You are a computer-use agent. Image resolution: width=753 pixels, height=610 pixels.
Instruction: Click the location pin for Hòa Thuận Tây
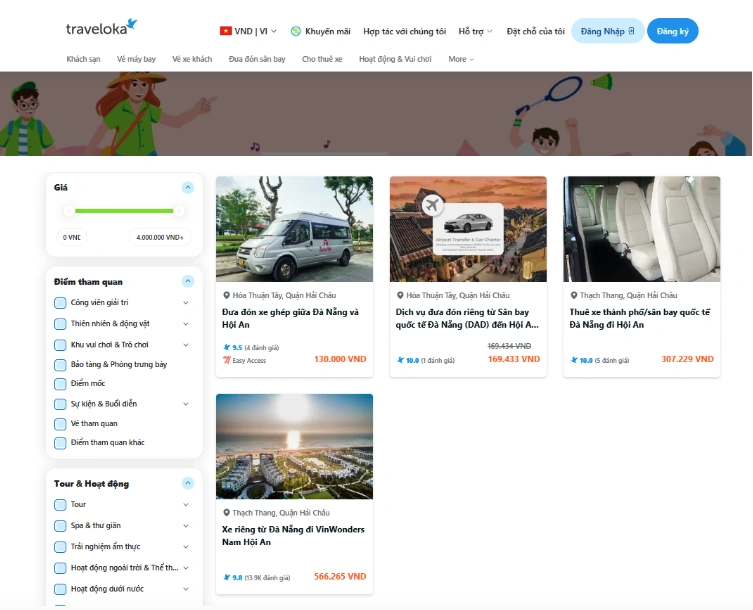pos(226,296)
